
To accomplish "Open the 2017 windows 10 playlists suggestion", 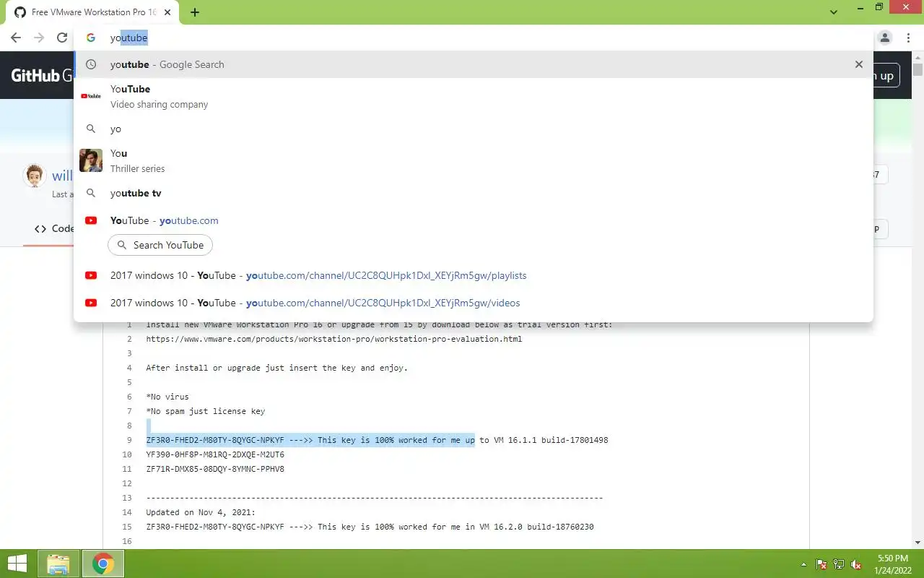I will click(474, 275).
